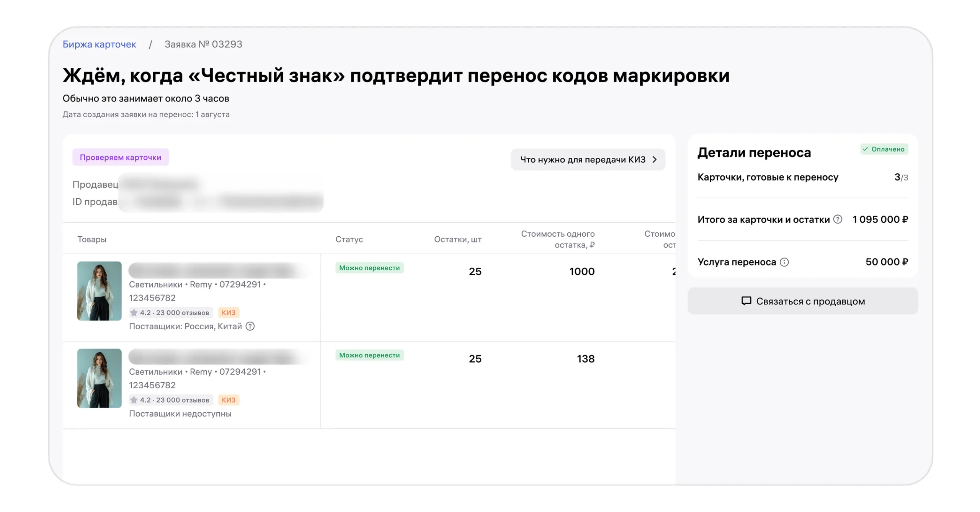The height and width of the screenshot is (512, 980).
Task: Click the chevron arrow next to передачи КИЗ
Action: (x=655, y=159)
